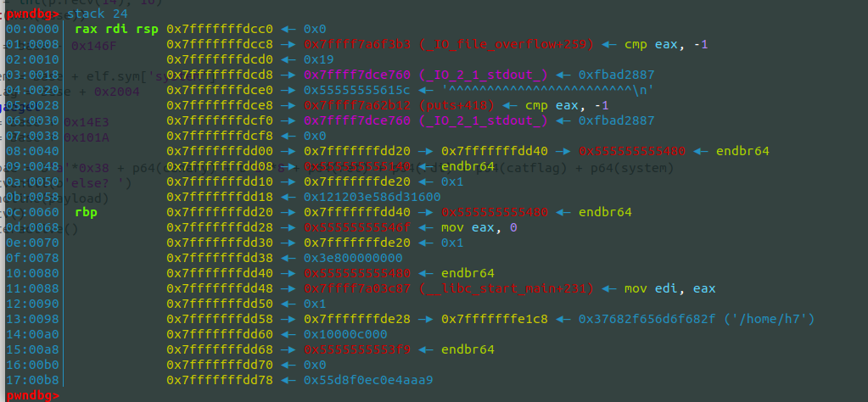Click the bottom pwndbg prompt line

tap(31, 395)
